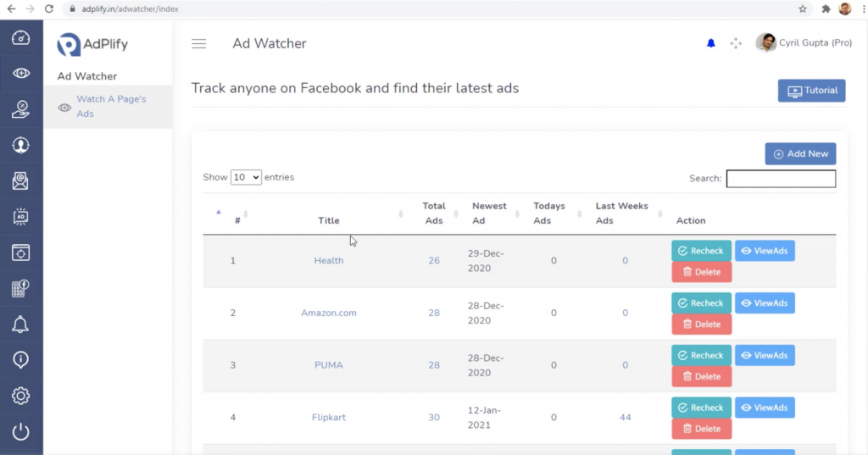Toggle fullscreen with the arrows icon
This screenshot has width=868, height=455.
[736, 43]
